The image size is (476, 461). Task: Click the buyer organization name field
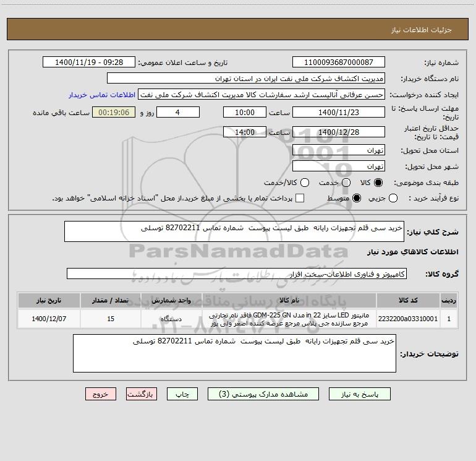pos(246,78)
